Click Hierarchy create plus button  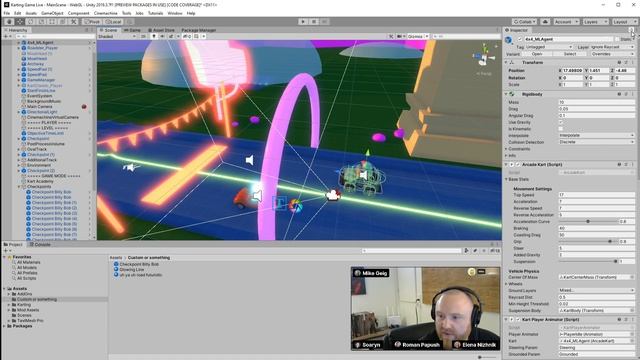click(6, 36)
